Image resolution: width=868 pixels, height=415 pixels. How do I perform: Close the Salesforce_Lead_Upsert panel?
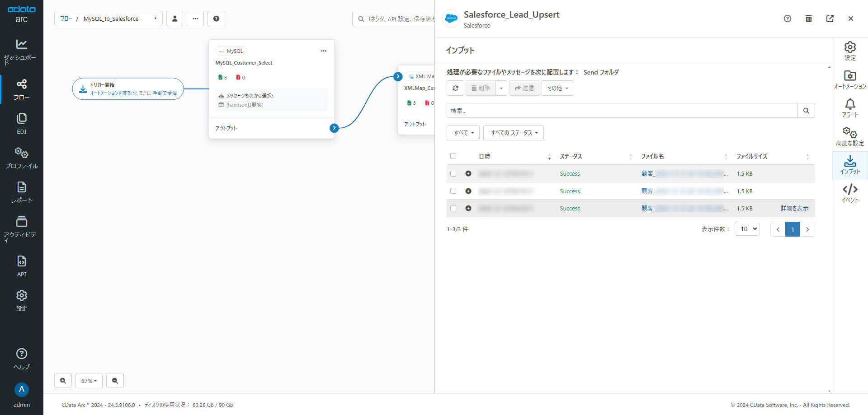(x=851, y=19)
